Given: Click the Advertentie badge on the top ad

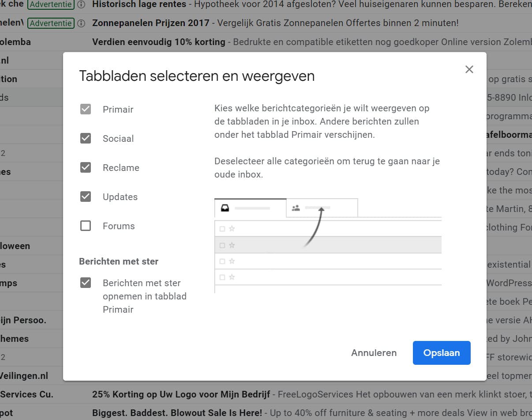Looking at the screenshot, I should tap(50, 5).
